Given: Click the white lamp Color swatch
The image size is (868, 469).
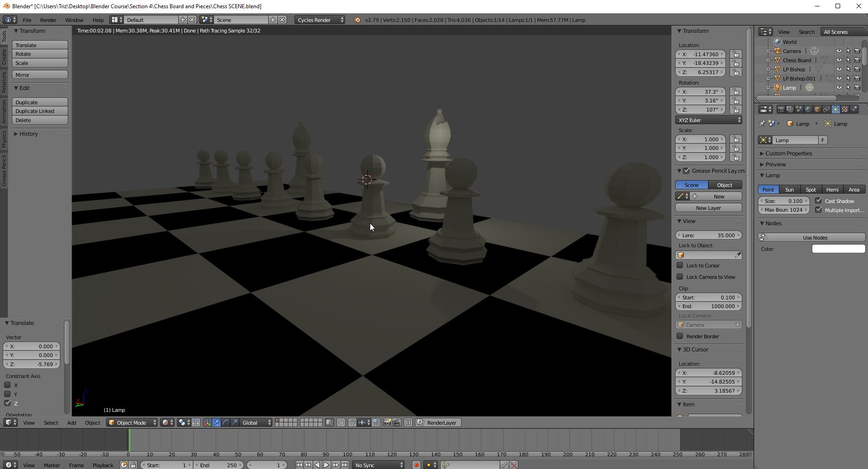Looking at the screenshot, I should [x=838, y=249].
